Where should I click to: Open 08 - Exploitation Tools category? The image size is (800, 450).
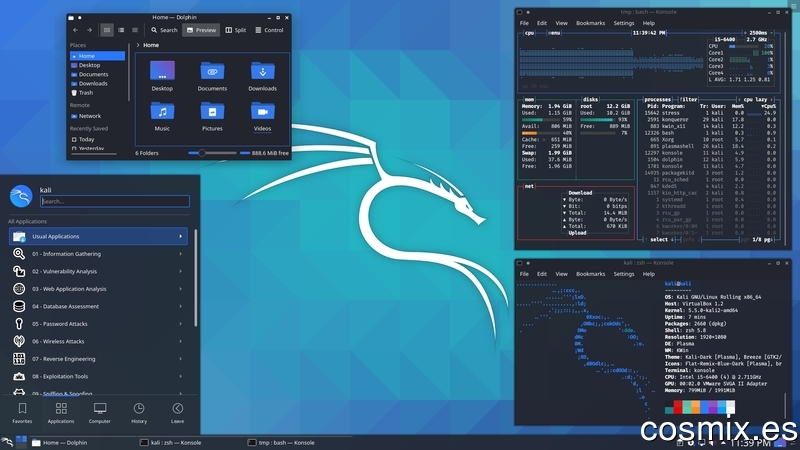pos(98,377)
